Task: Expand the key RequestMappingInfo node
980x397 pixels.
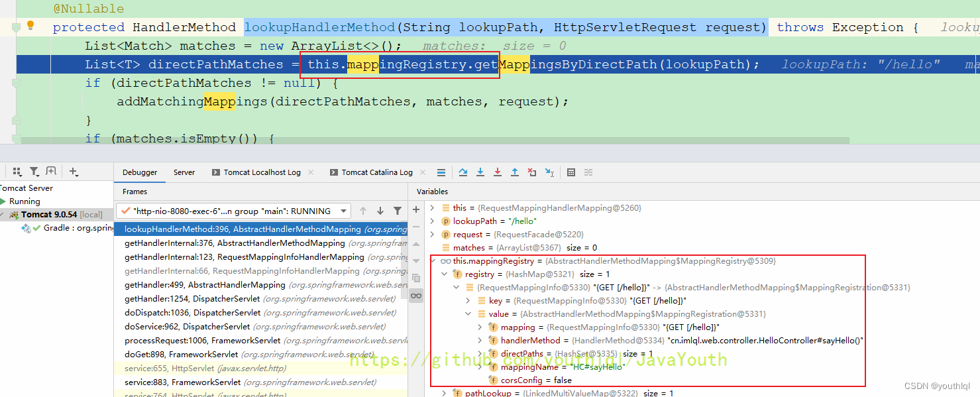Action: click(468, 301)
